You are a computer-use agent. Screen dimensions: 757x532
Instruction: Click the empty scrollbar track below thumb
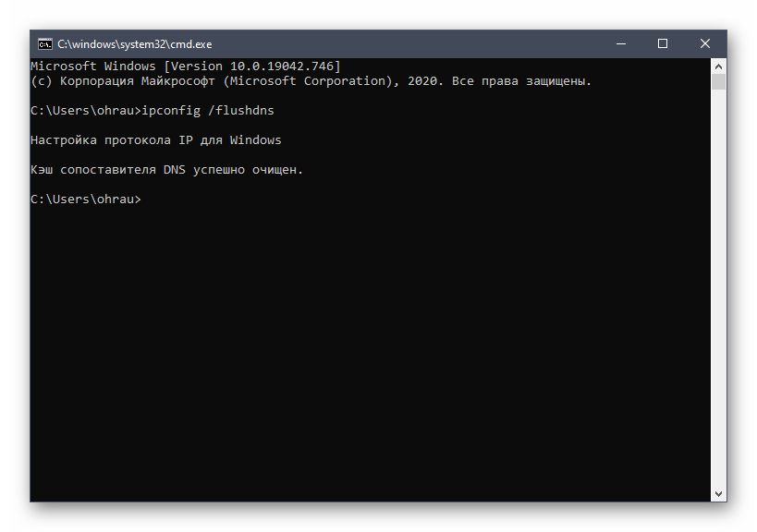(x=718, y=277)
